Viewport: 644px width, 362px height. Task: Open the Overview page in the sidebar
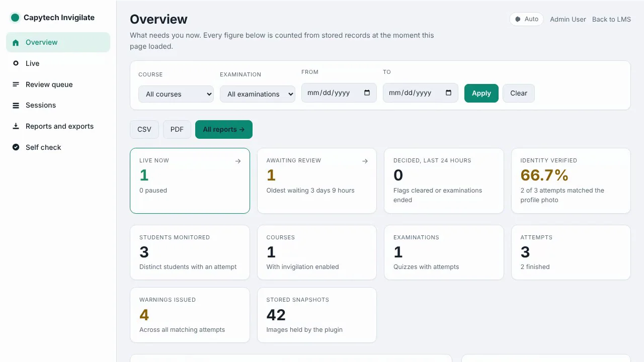(x=58, y=42)
